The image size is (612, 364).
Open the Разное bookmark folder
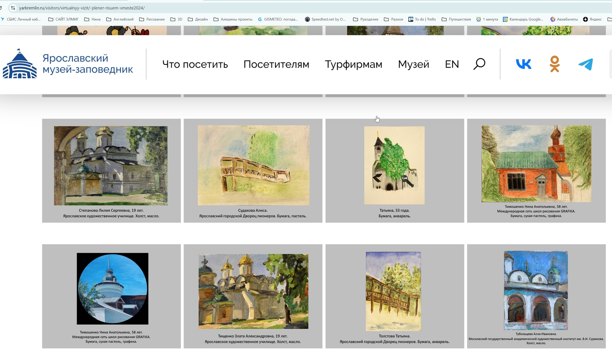coord(393,19)
